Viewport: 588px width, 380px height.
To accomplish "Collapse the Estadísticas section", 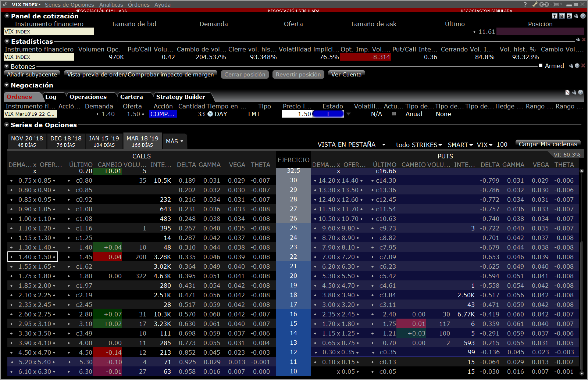I will 7,42.
